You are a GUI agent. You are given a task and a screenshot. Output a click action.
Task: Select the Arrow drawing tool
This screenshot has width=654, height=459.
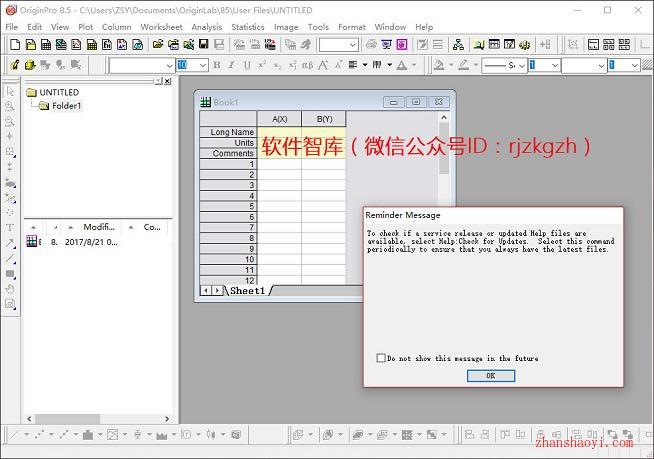click(10, 243)
